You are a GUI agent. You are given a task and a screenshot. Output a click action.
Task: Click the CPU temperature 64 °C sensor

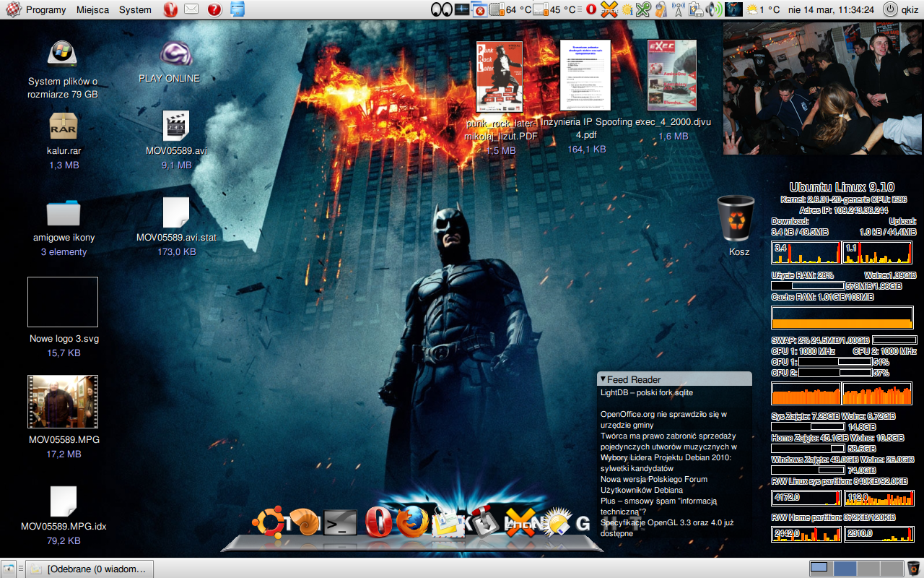pyautogui.click(x=510, y=9)
